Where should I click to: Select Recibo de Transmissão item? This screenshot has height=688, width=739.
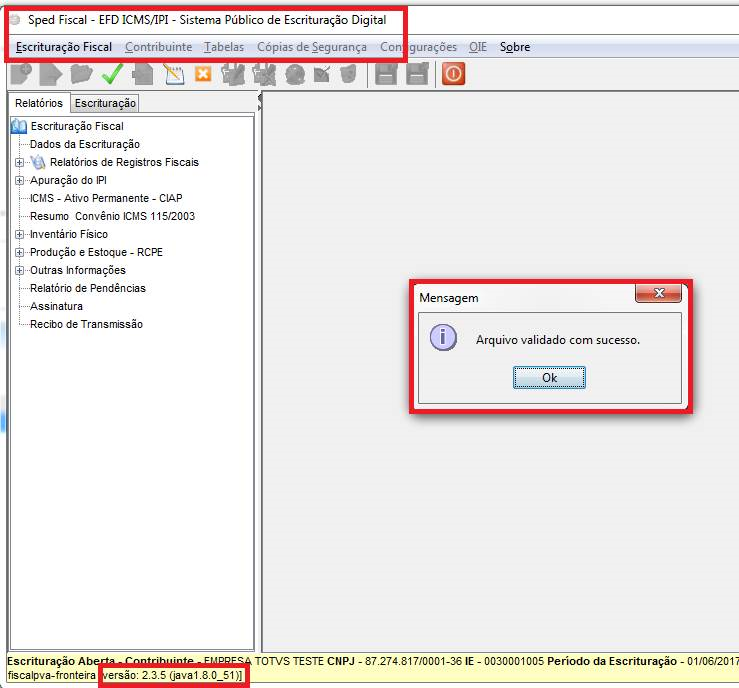pos(86,324)
